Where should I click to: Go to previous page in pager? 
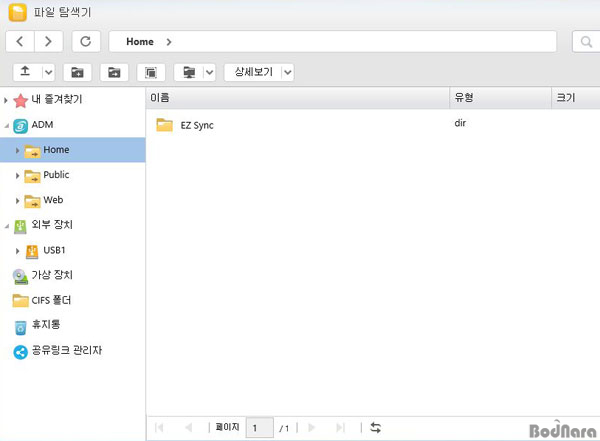(x=188, y=428)
